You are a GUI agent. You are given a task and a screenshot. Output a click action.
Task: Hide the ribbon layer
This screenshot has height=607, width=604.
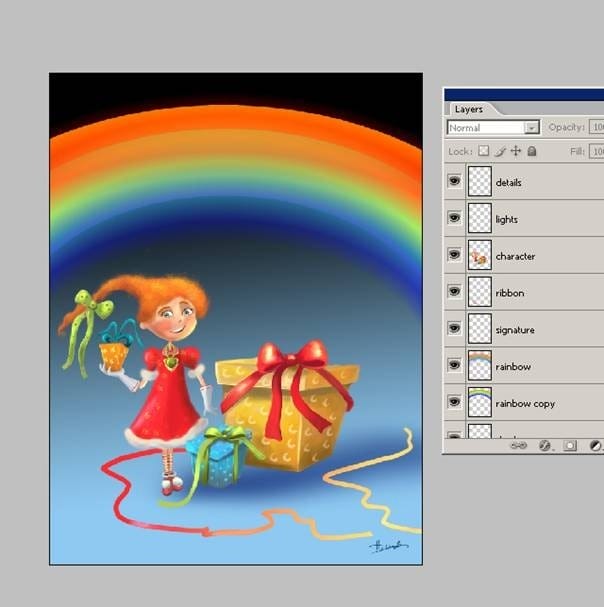454,291
